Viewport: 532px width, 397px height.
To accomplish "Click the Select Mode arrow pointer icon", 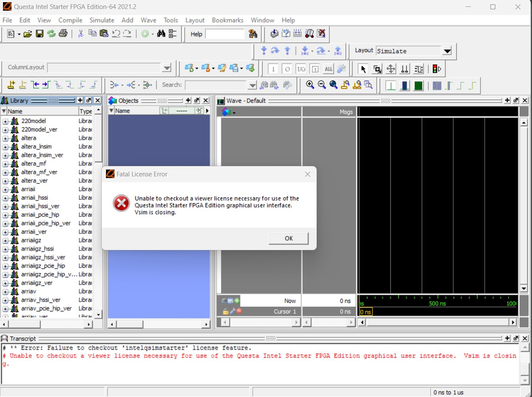I will pyautogui.click(x=363, y=69).
